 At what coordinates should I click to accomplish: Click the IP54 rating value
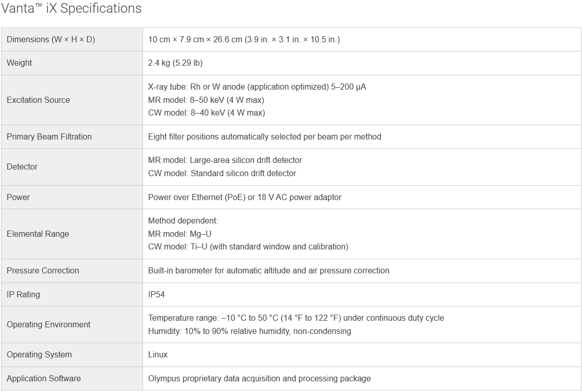[156, 295]
